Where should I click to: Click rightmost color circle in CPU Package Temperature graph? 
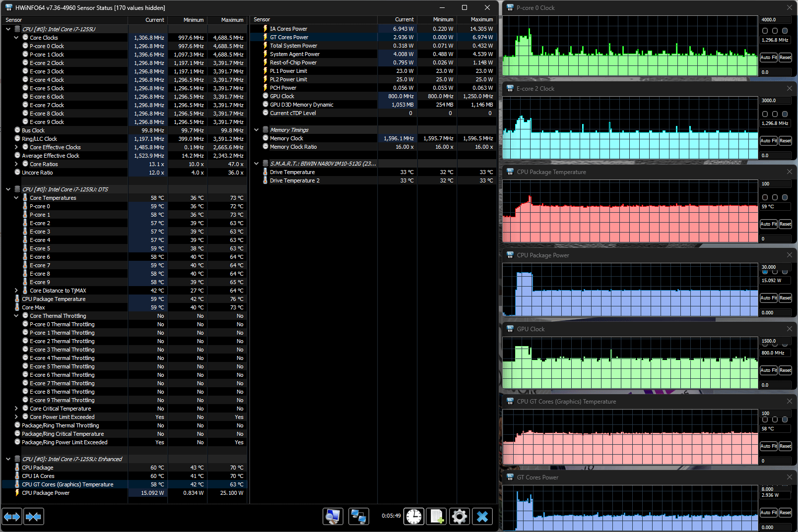(x=785, y=197)
